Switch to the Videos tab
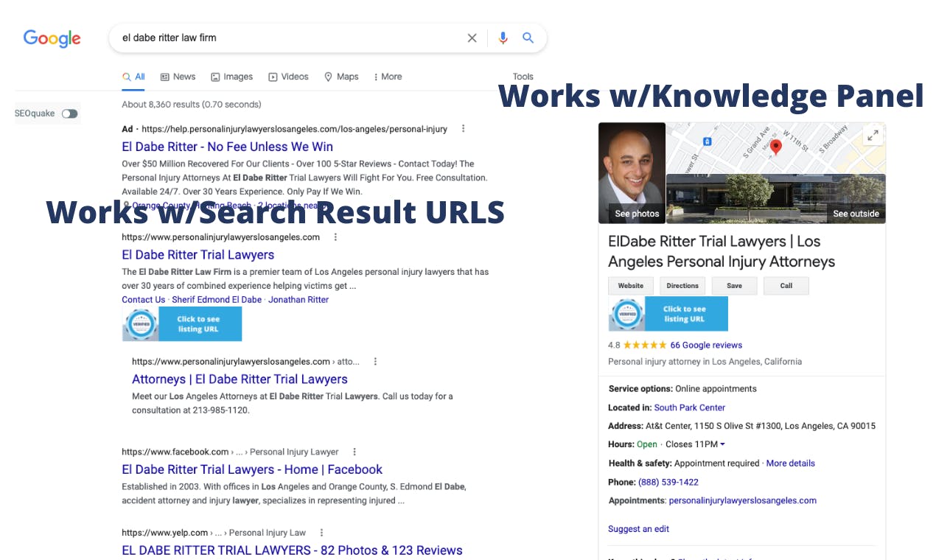The image size is (936, 560). click(x=289, y=77)
